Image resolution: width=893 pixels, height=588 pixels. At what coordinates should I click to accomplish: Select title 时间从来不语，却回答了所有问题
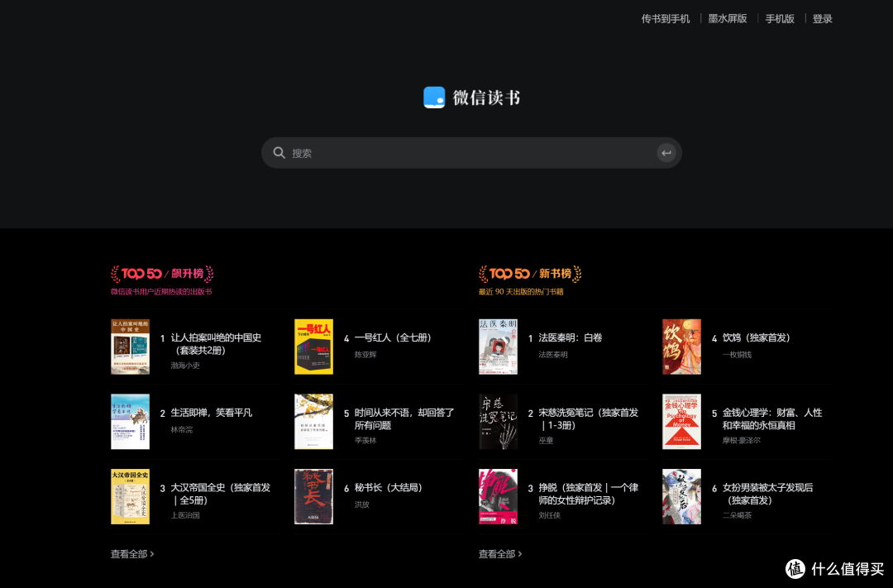click(404, 418)
